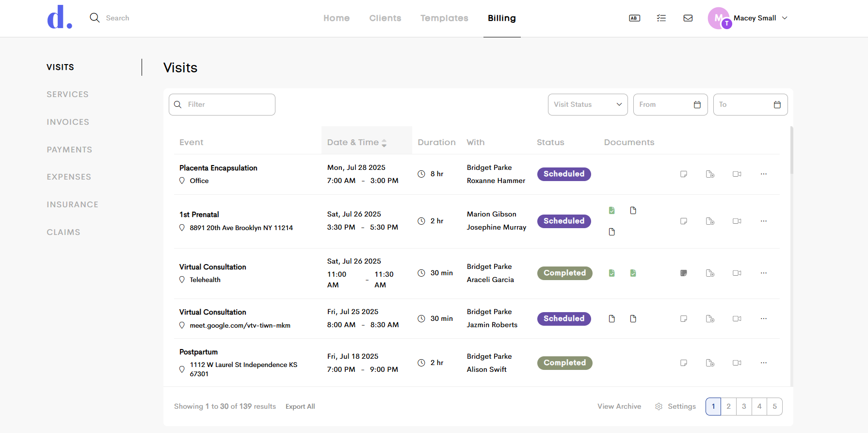Open the AB text snippets icon

[634, 18]
